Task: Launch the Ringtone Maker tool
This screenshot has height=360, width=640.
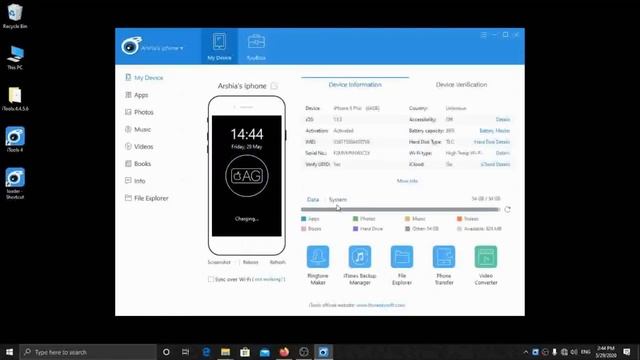Action: point(318,265)
